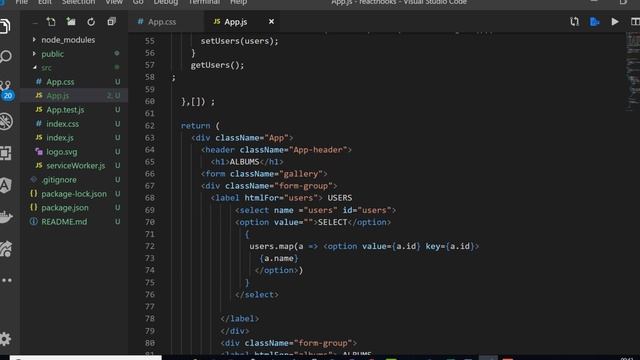This screenshot has height=360, width=640.
Task: Open the Help menu
Action: point(238,2)
